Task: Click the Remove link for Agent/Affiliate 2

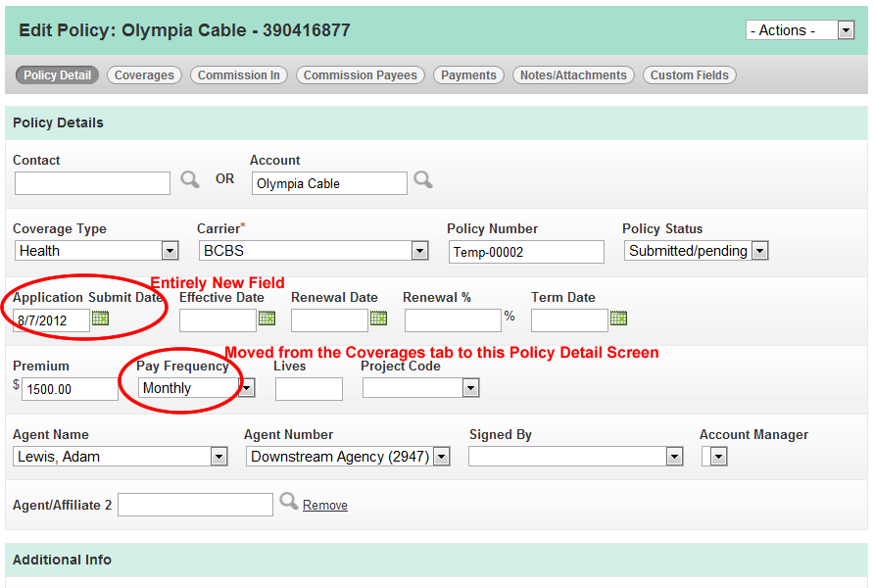Action: tap(325, 505)
